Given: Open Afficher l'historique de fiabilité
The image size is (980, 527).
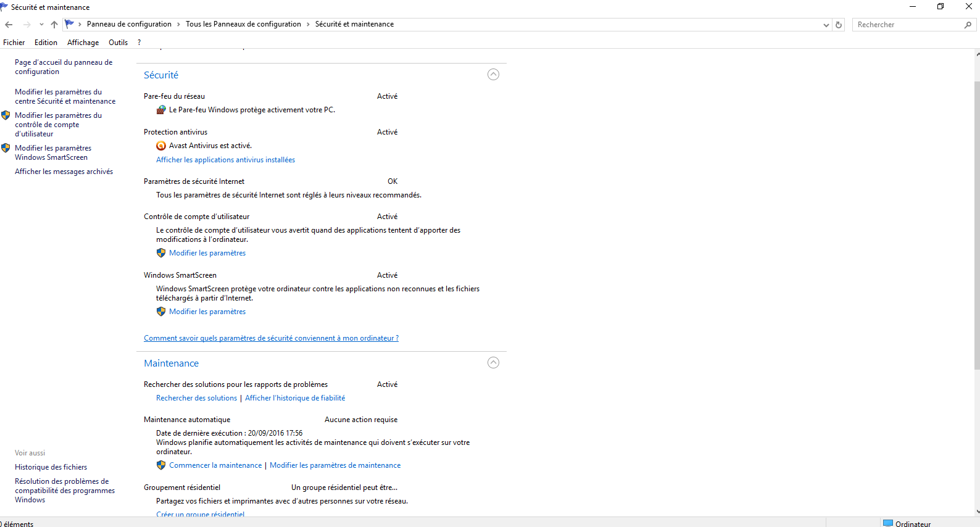Looking at the screenshot, I should [295, 398].
